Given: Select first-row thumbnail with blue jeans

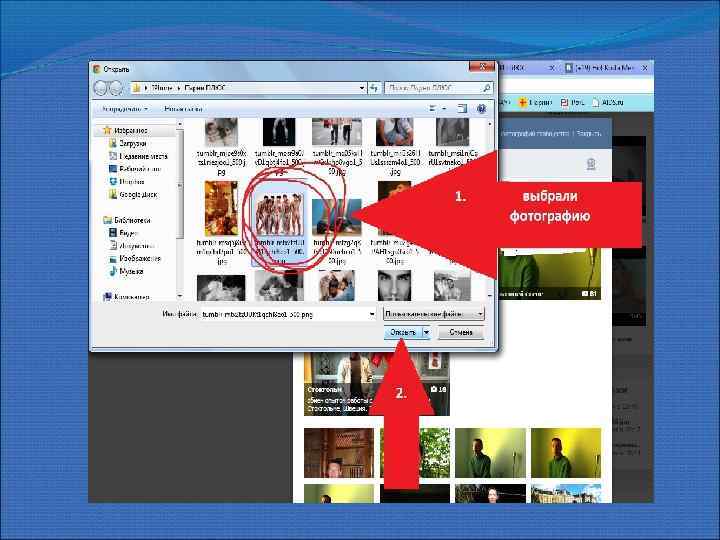Looking at the screenshot, I should 394,132.
